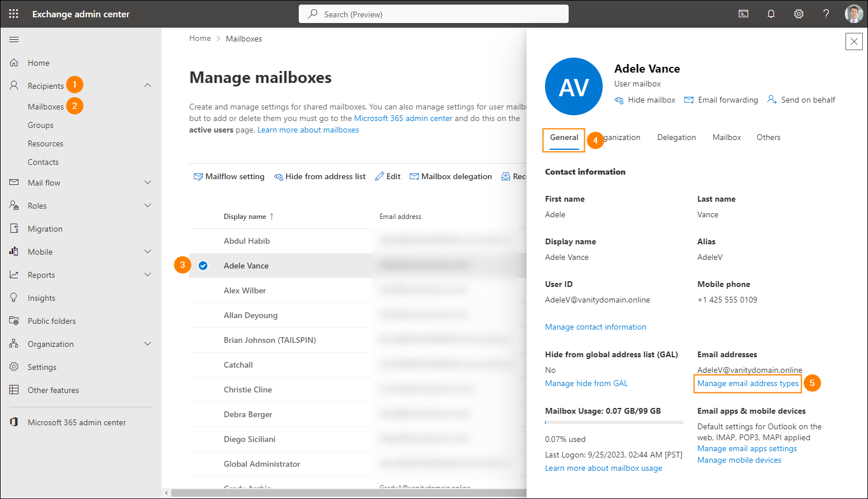Expand the Reports section chevron

click(148, 275)
